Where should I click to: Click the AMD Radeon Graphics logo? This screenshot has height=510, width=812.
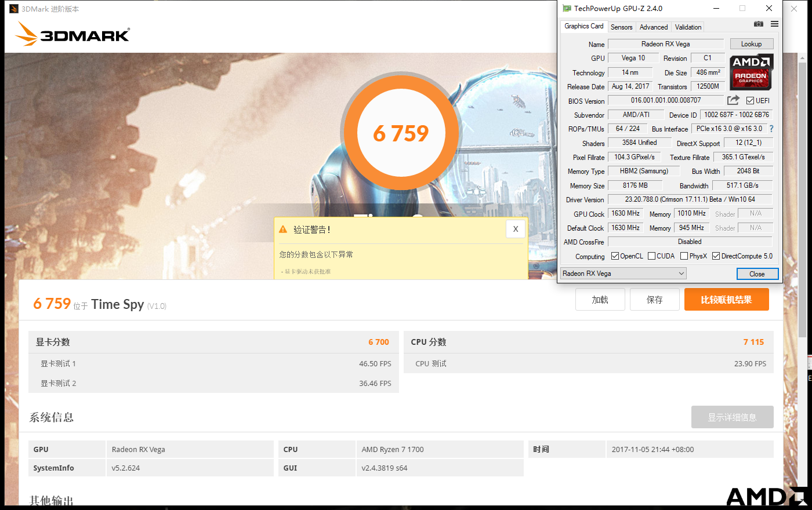point(751,72)
